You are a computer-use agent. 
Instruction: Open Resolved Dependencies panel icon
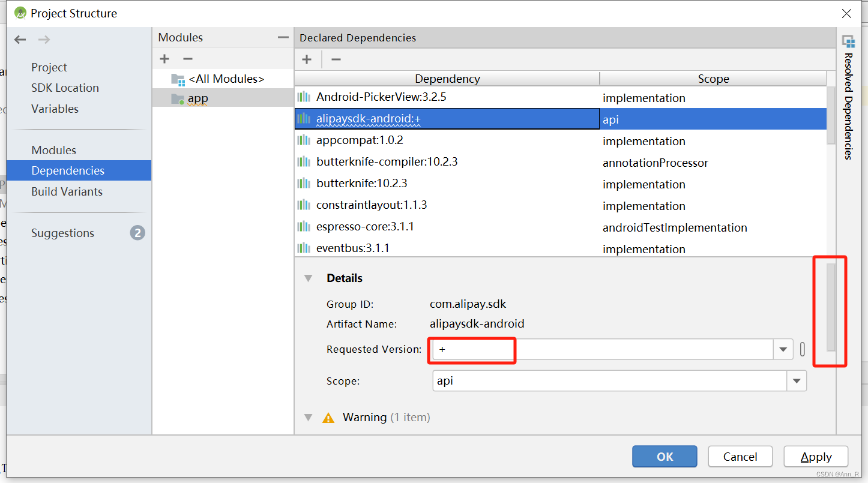point(848,41)
